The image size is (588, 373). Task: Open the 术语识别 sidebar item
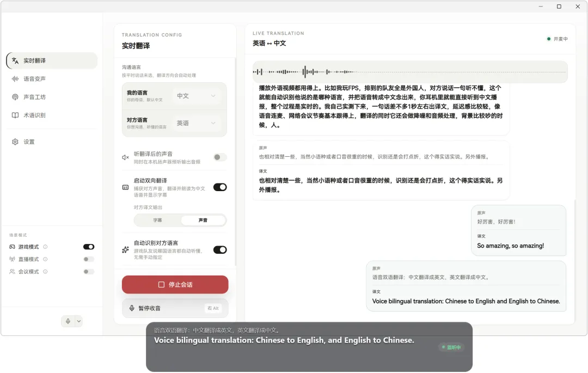[x=52, y=115]
